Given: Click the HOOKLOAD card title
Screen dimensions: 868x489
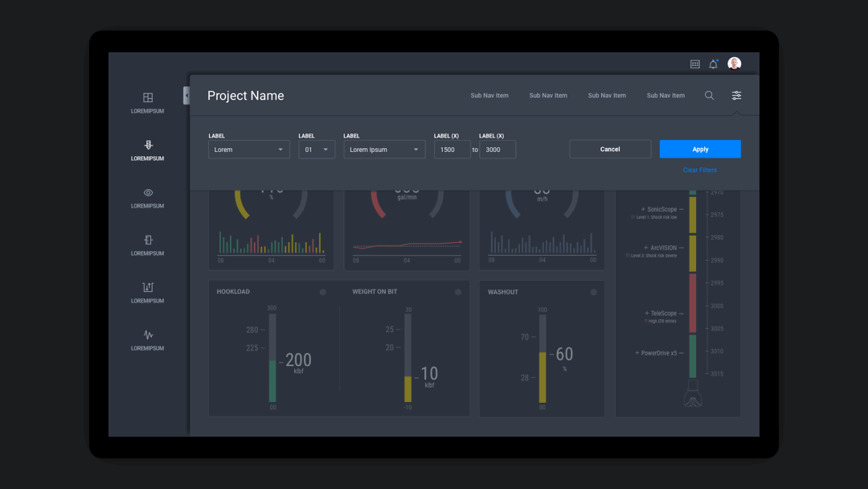Looking at the screenshot, I should coord(233,292).
